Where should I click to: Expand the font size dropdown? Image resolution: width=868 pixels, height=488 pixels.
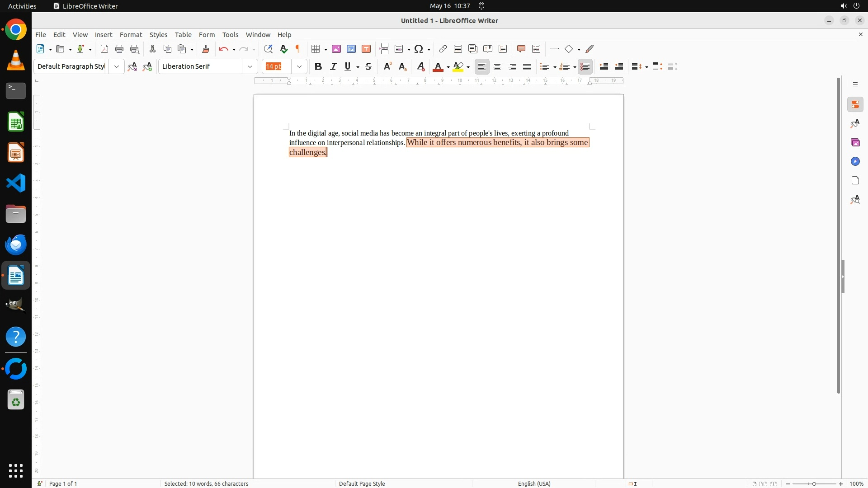tap(299, 66)
